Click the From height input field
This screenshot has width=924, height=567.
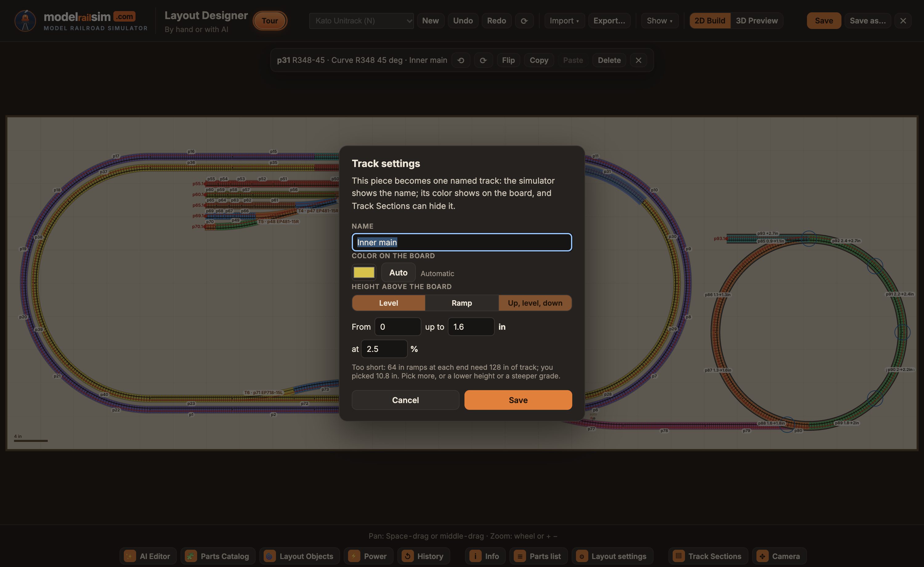click(398, 326)
